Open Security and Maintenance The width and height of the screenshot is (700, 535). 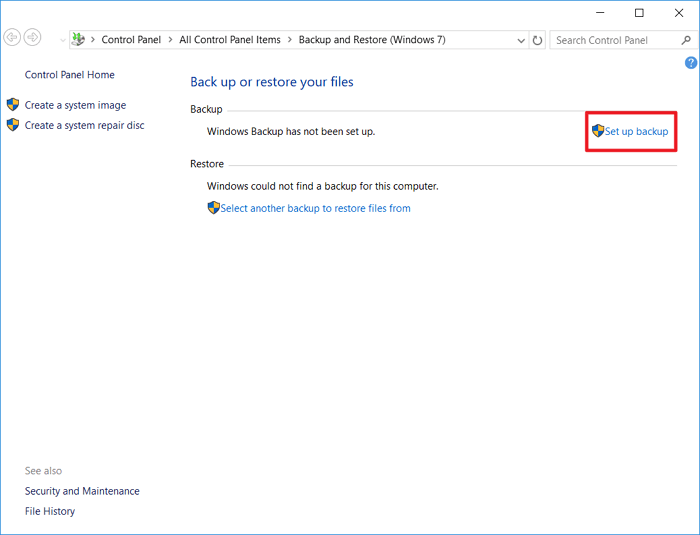coord(82,491)
